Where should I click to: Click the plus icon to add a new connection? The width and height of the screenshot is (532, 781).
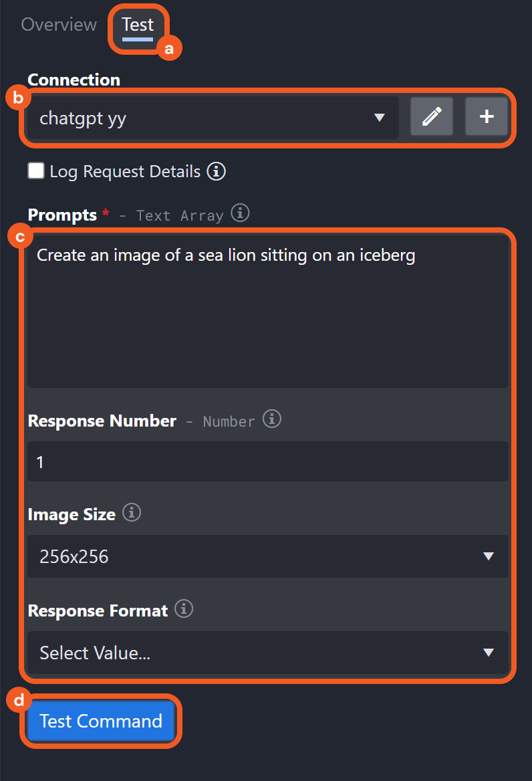click(487, 116)
